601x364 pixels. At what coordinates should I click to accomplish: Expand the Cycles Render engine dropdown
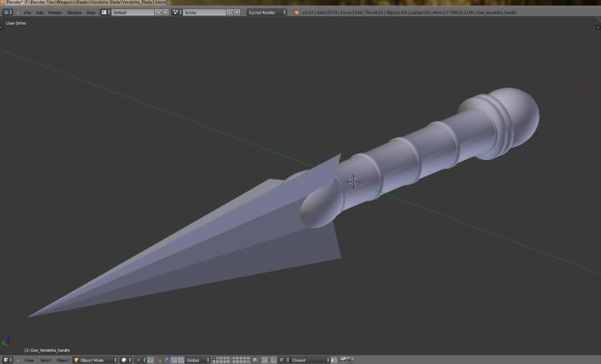[x=267, y=12]
